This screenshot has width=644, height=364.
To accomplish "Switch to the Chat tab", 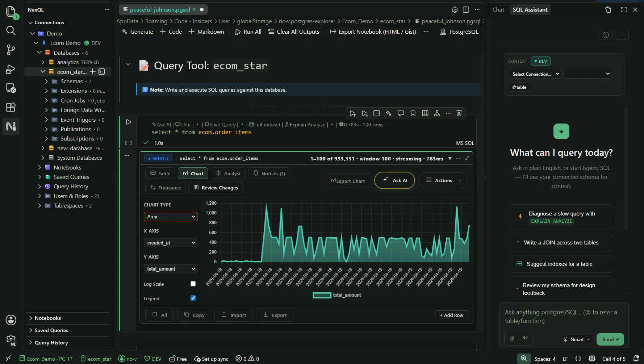I will (498, 10).
